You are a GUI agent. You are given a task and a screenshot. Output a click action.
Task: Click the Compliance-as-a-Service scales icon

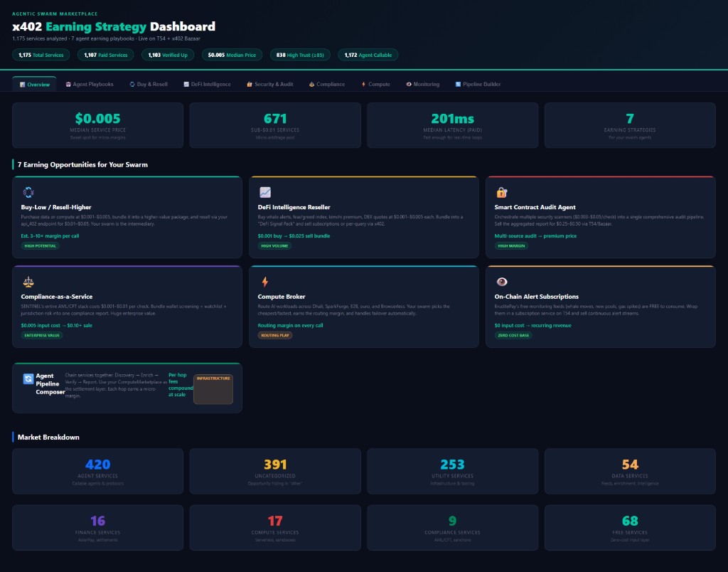(x=28, y=282)
